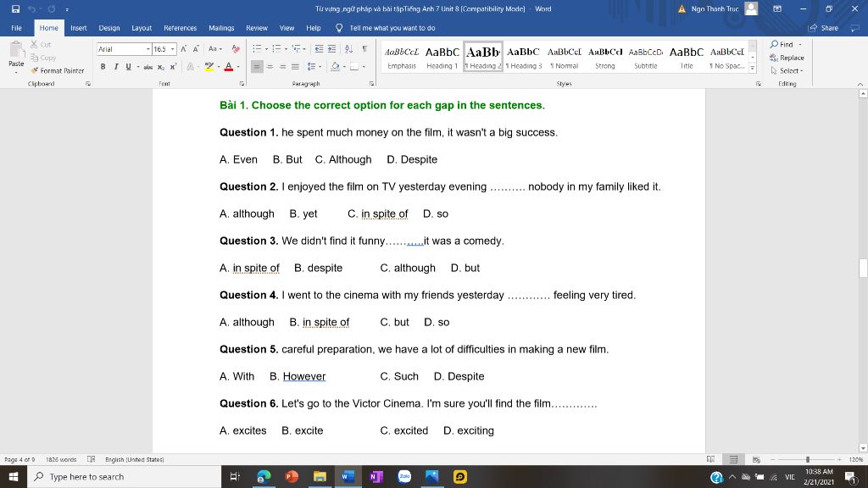The height and width of the screenshot is (488, 868).
Task: Click the Find button
Action: coord(782,44)
